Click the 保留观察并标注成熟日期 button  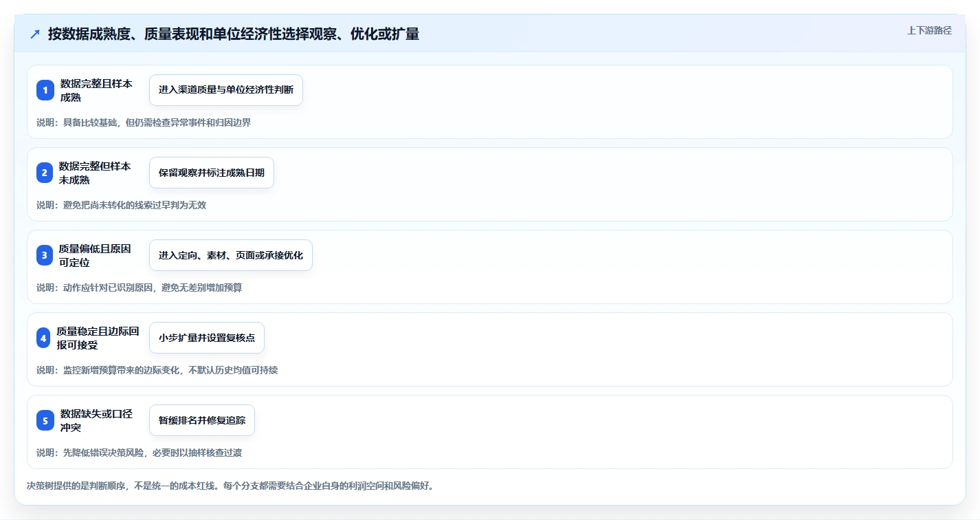tap(212, 173)
